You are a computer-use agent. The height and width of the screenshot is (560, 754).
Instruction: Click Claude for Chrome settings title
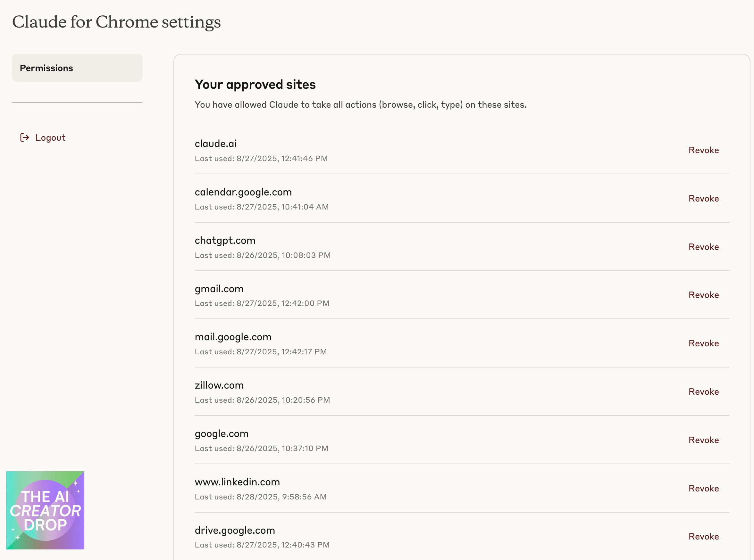coord(116,22)
